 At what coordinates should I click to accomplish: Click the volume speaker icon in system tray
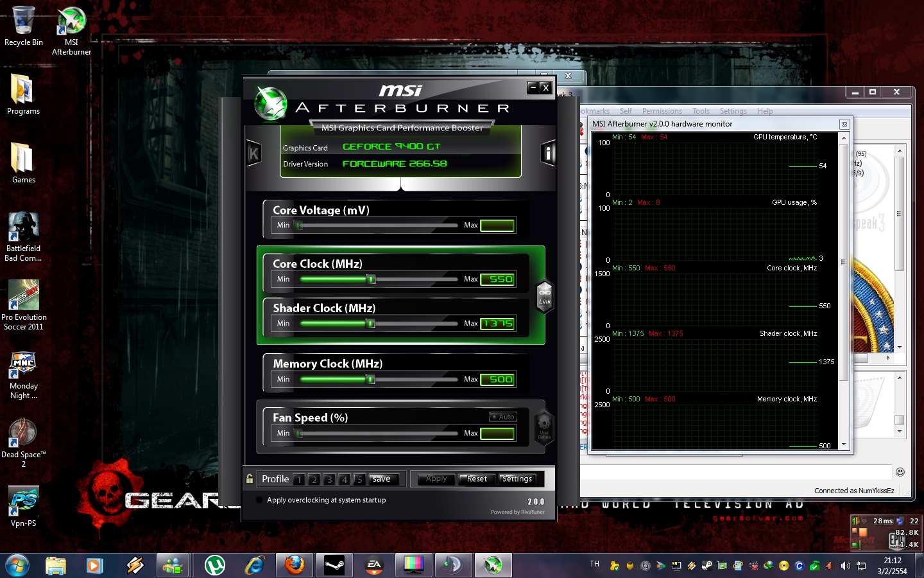tap(845, 566)
